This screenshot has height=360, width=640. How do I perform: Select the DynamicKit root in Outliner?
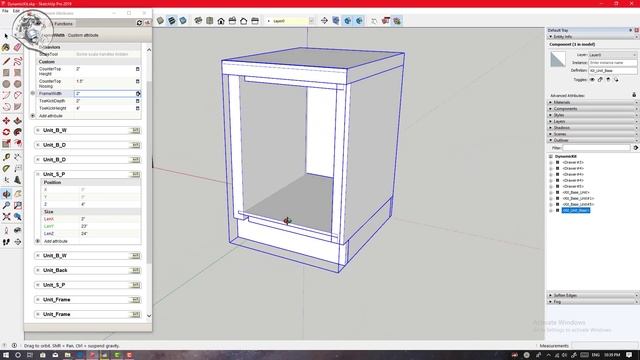click(x=566, y=156)
